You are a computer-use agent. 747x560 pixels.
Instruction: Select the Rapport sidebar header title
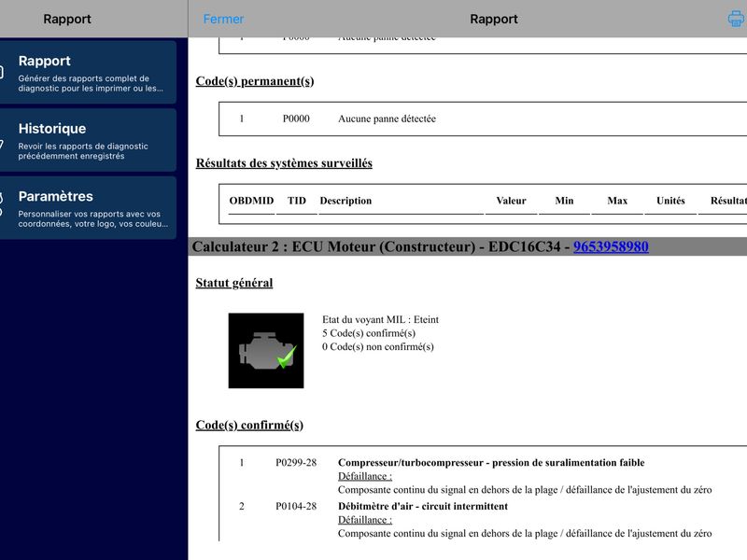[x=66, y=19]
